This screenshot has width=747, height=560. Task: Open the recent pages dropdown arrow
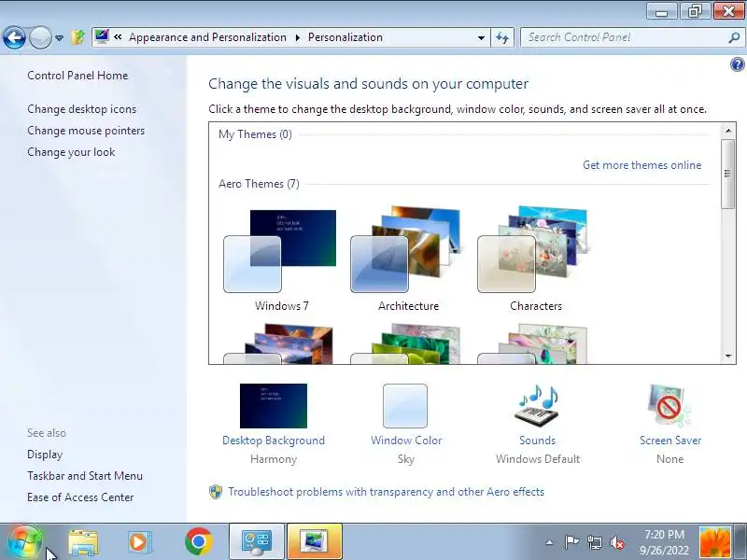(60, 38)
